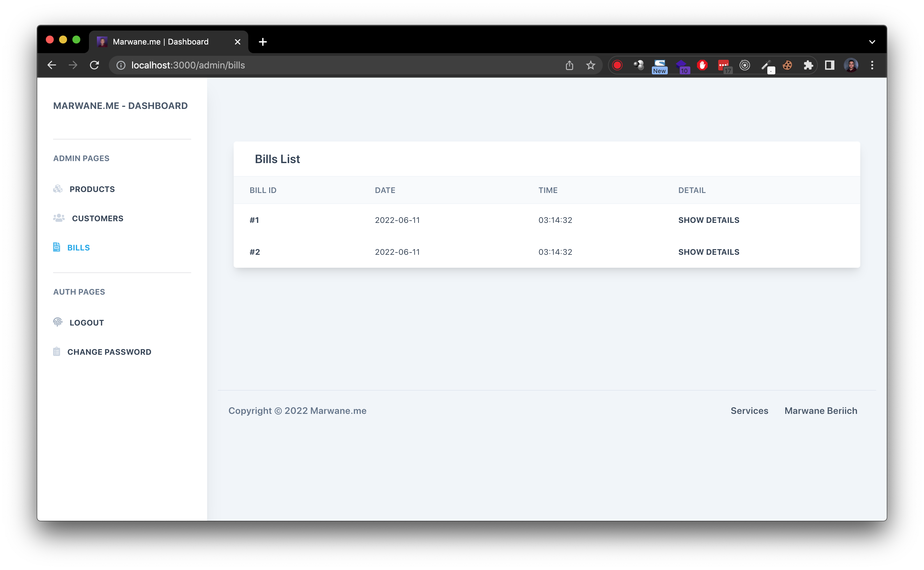Click the Bills document icon
Image resolution: width=924 pixels, height=570 pixels.
(56, 247)
